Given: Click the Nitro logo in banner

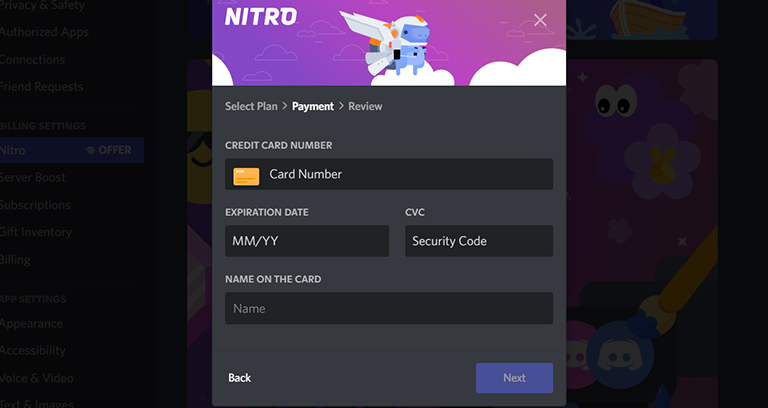Looking at the screenshot, I should 261,17.
